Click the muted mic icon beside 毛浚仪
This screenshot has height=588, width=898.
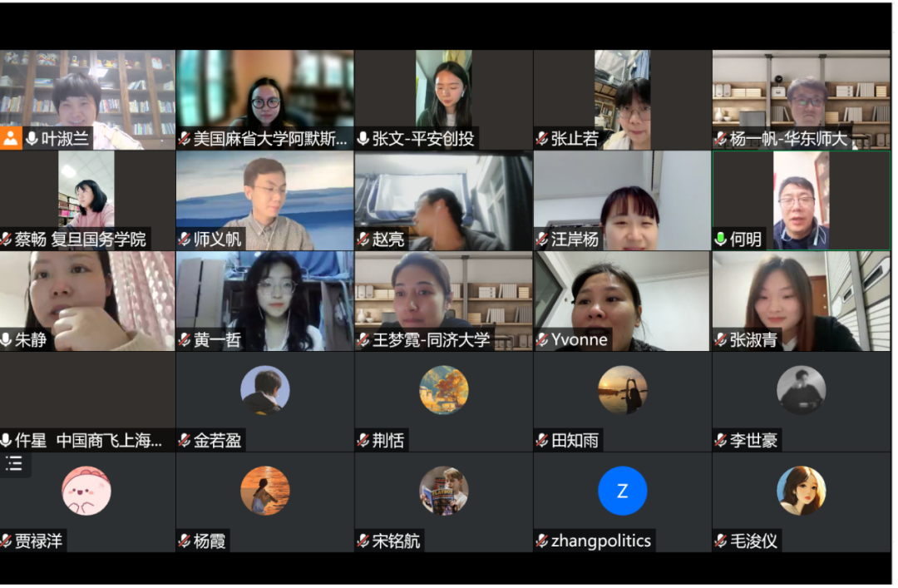tap(721, 541)
